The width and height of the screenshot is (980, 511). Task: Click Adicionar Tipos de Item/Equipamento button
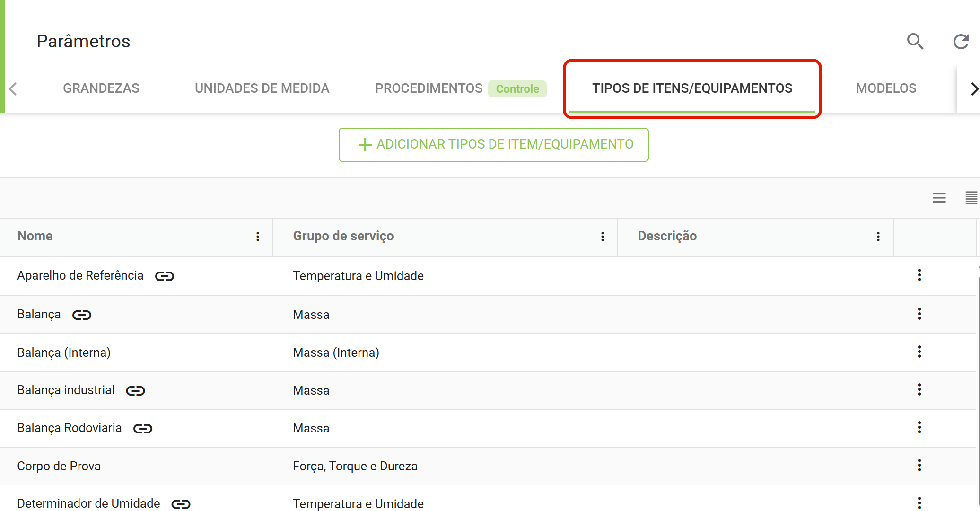[493, 145]
